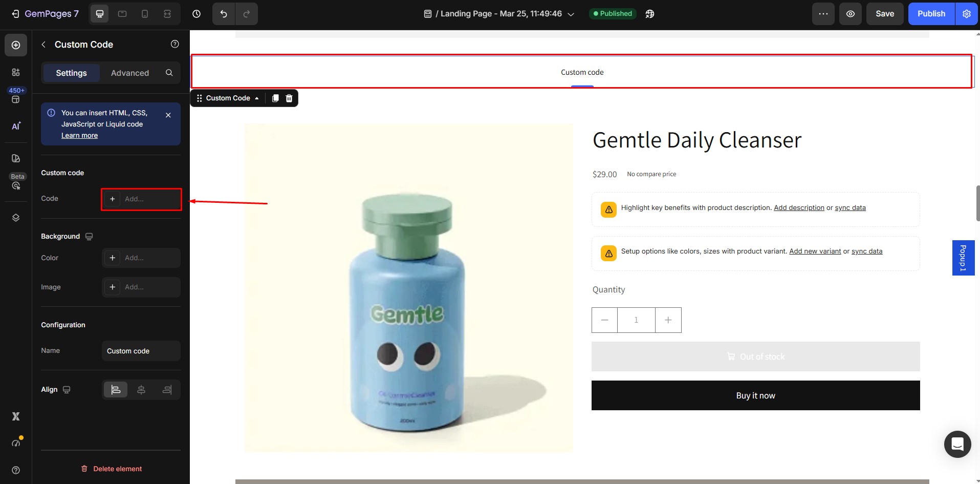
Task: Switch to mobile device view
Action: [145, 14]
